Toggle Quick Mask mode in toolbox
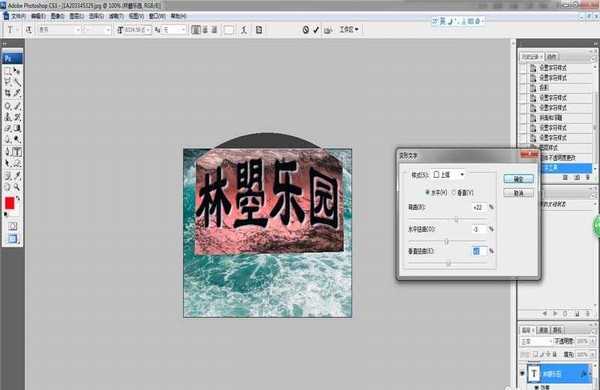This screenshot has height=390, width=600. click(12, 227)
